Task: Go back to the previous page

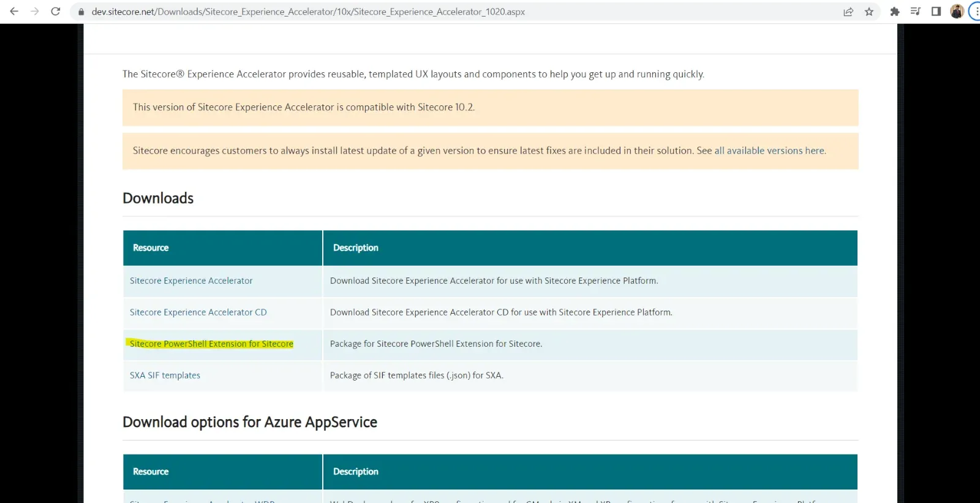Action: [x=14, y=12]
